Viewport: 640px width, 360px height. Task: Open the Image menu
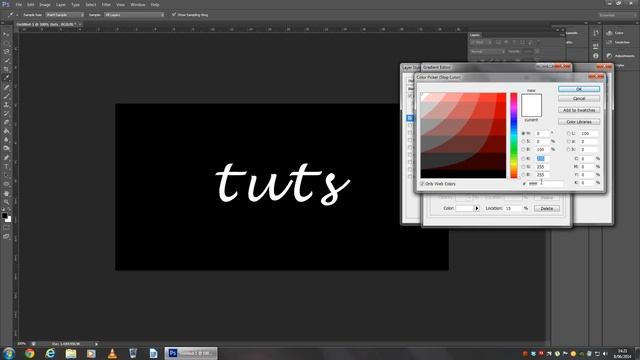tap(45, 5)
